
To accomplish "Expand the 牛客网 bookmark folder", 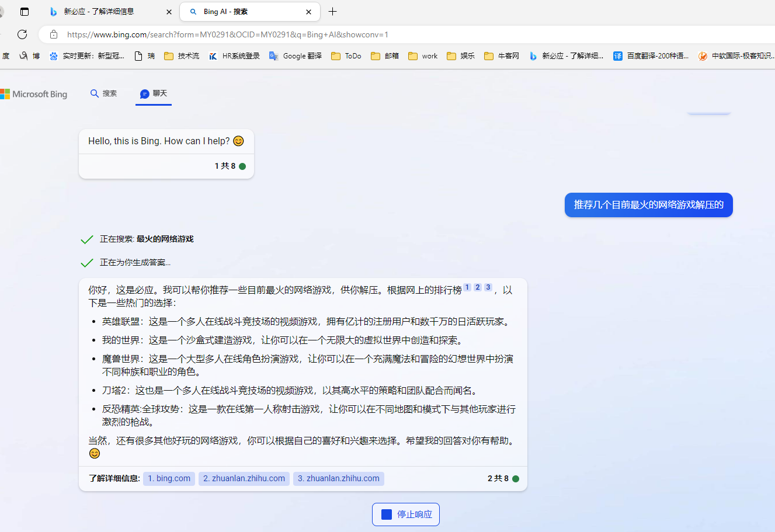I will [502, 56].
